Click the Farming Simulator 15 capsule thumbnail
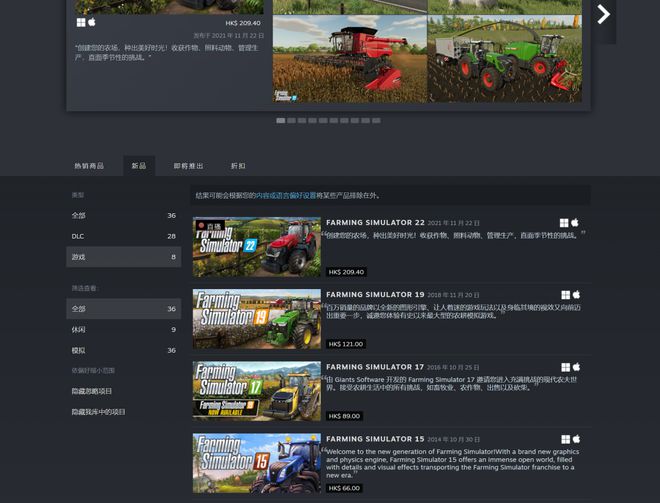660x503 pixels. tap(257, 463)
